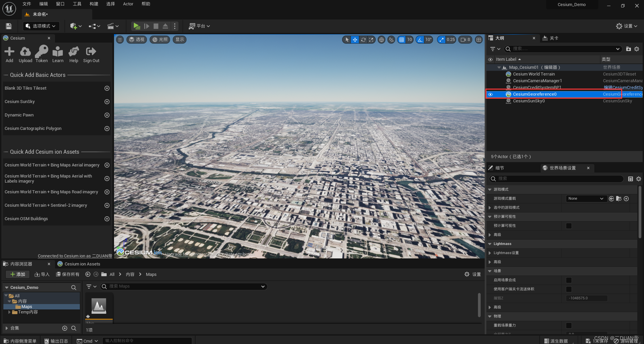Start Play-in-Editor with the green play icon

[137, 26]
